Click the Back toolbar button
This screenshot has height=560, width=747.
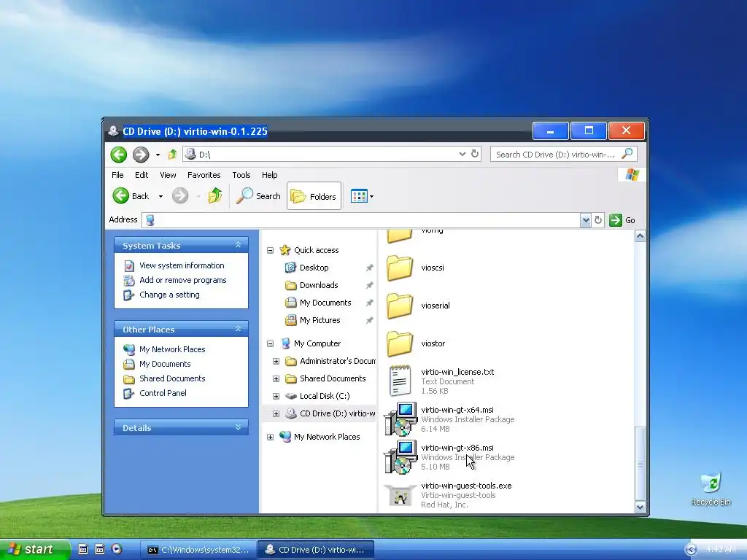pos(131,195)
